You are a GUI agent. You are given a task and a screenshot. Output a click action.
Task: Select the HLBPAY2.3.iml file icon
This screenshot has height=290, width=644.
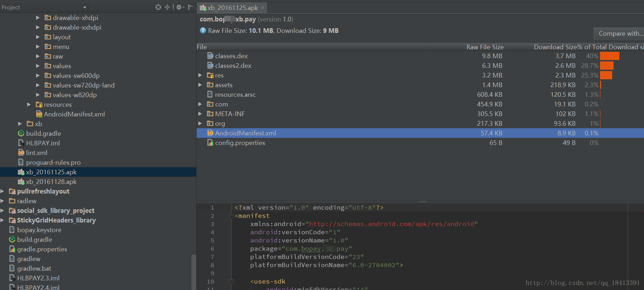coord(12,278)
